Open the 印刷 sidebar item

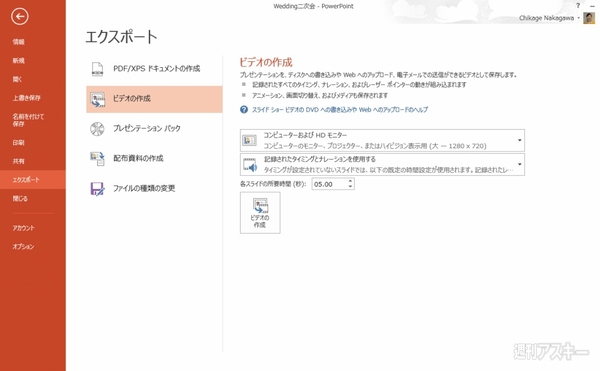click(19, 143)
